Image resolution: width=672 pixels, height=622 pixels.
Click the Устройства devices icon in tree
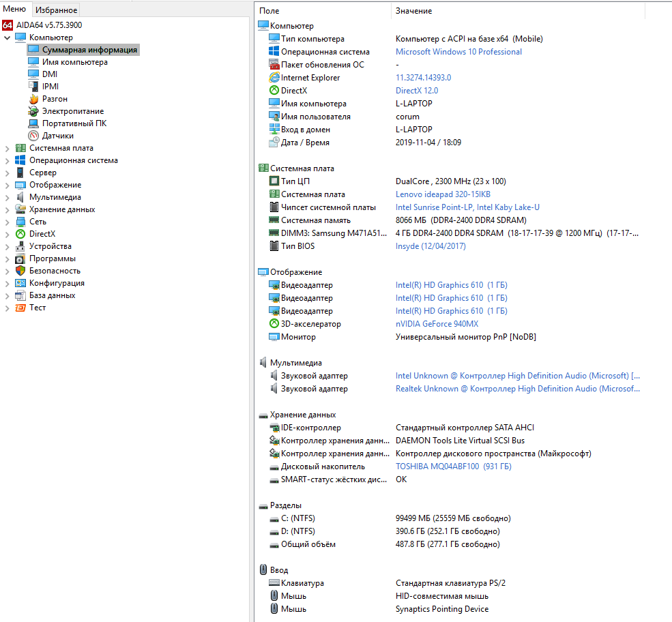[20, 246]
